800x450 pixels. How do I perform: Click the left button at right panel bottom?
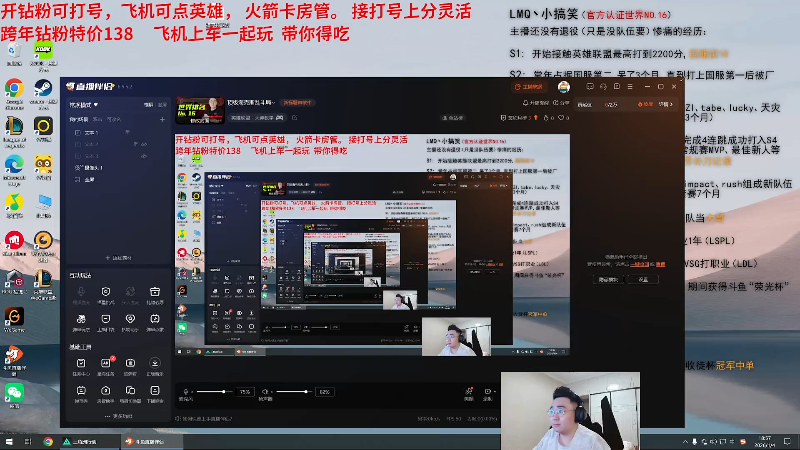click(608, 280)
